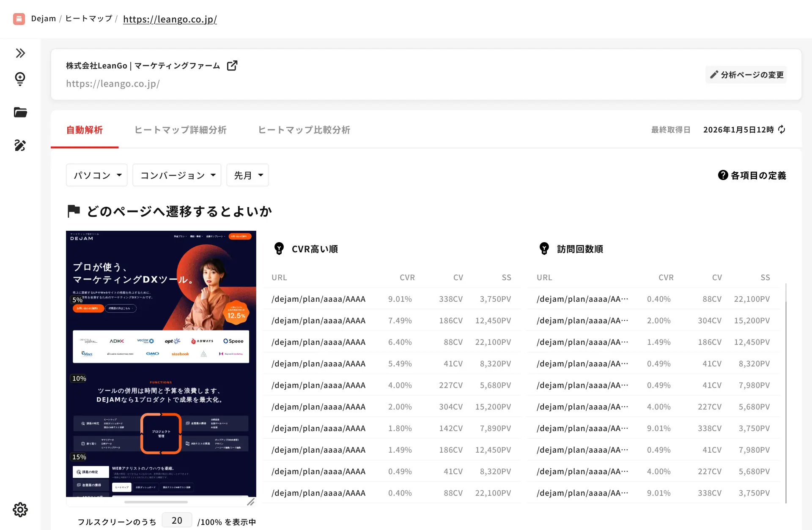Click 各項目の定義 help link
Screen dimensions: 812x530
752,175
